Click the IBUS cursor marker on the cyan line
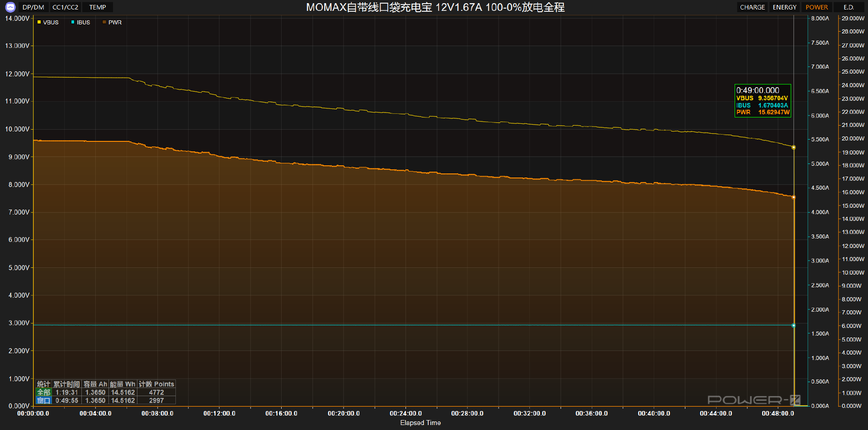This screenshot has height=430, width=868. (793, 325)
